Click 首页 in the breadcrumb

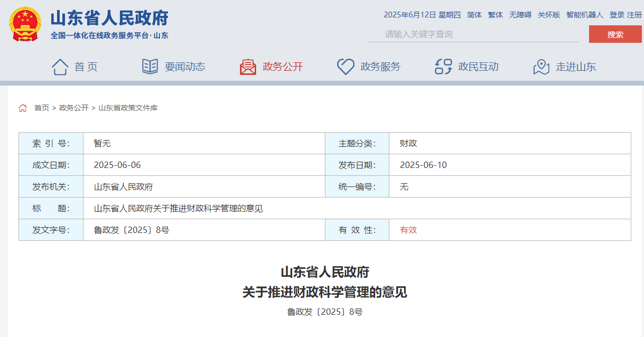click(42, 108)
